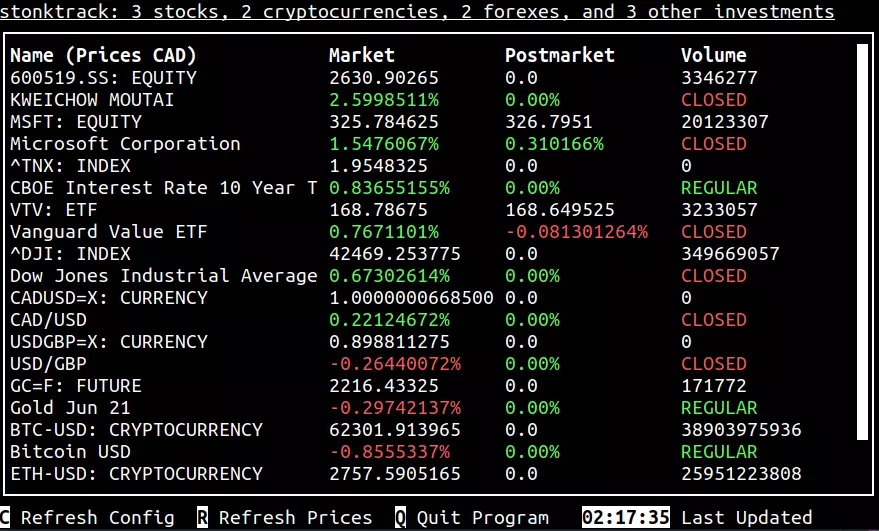Click the vertical scrollbar on right edge
The height and width of the screenshot is (531, 879).
pyautogui.click(x=863, y=240)
